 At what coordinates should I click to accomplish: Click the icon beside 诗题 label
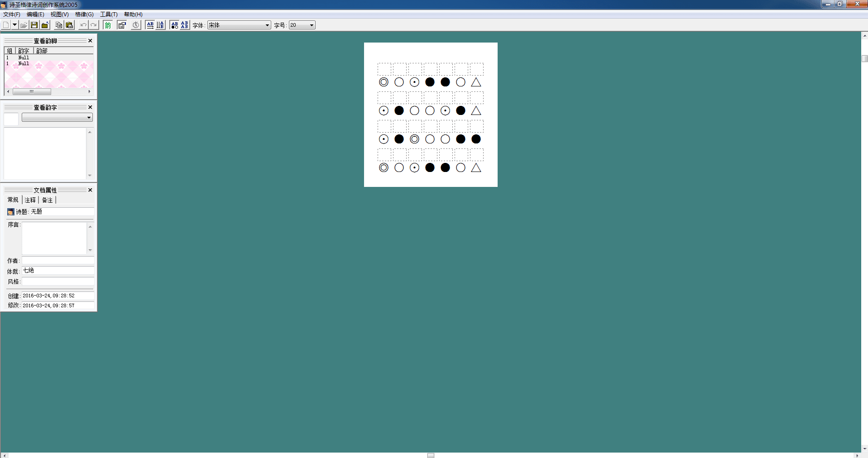(11, 212)
